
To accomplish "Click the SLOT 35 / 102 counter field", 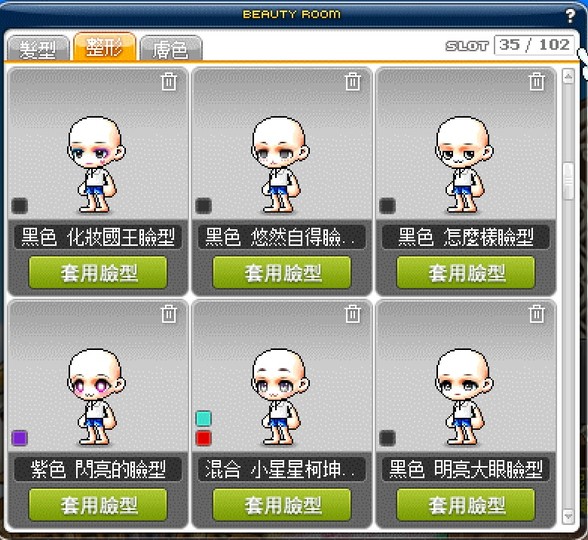I will tap(534, 45).
